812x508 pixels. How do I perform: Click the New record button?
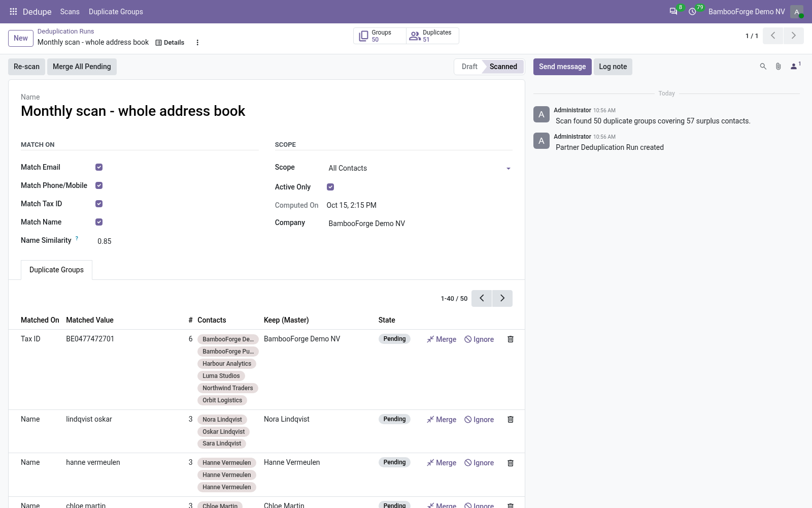[21, 38]
